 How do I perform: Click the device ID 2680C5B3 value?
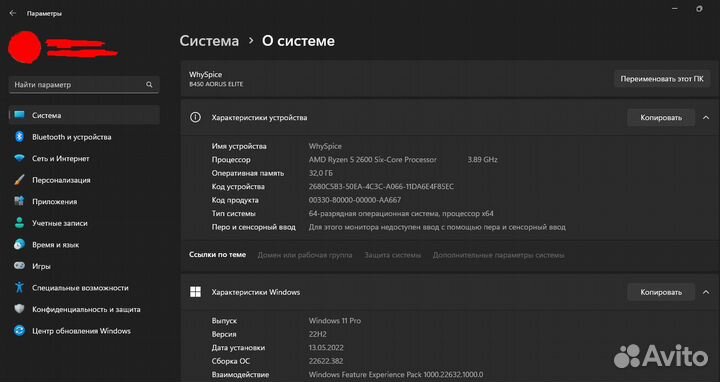381,186
